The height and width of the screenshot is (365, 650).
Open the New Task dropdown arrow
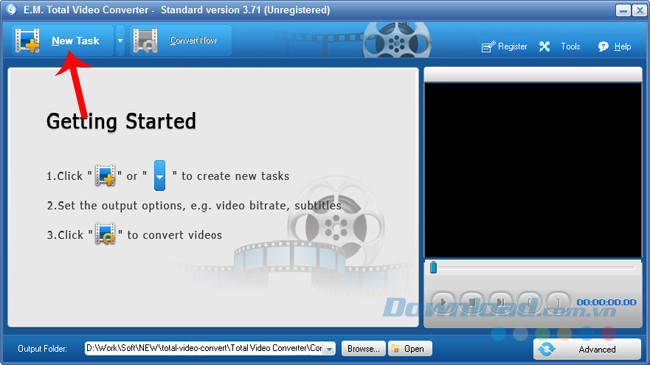[120, 41]
